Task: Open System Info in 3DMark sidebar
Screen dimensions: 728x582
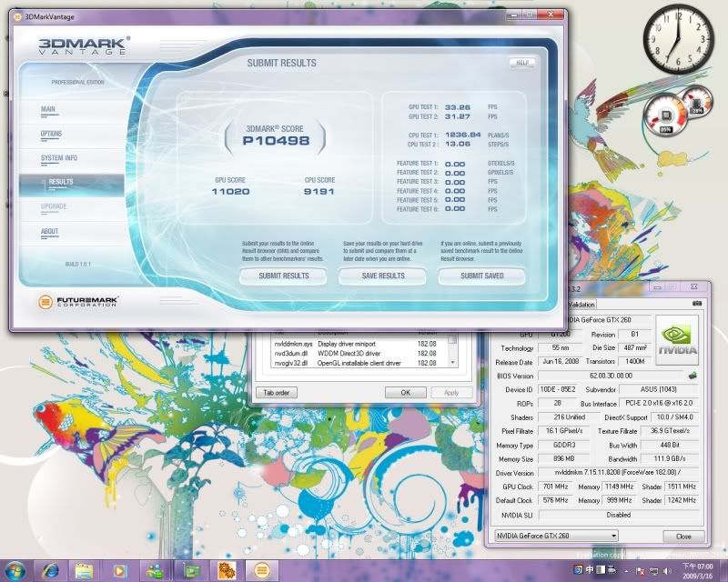Action: click(x=59, y=158)
